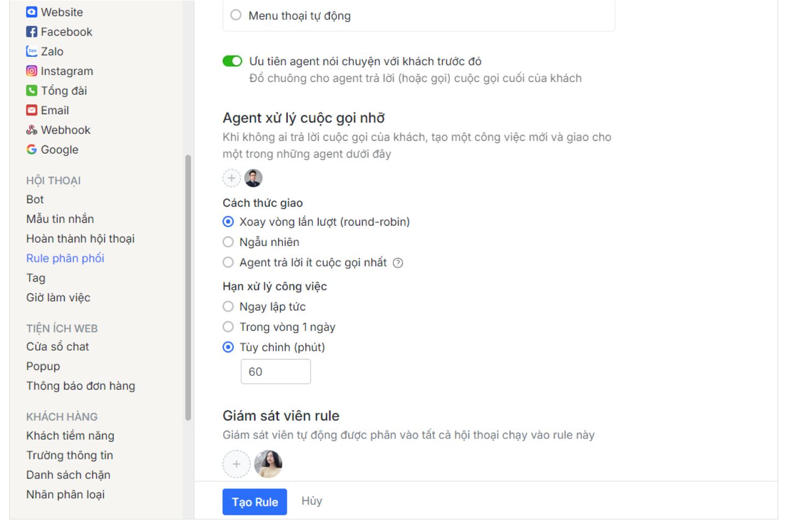Viewport: 788px width, 532px height.
Task: Click the Instagram icon in sidebar
Action: click(32, 71)
